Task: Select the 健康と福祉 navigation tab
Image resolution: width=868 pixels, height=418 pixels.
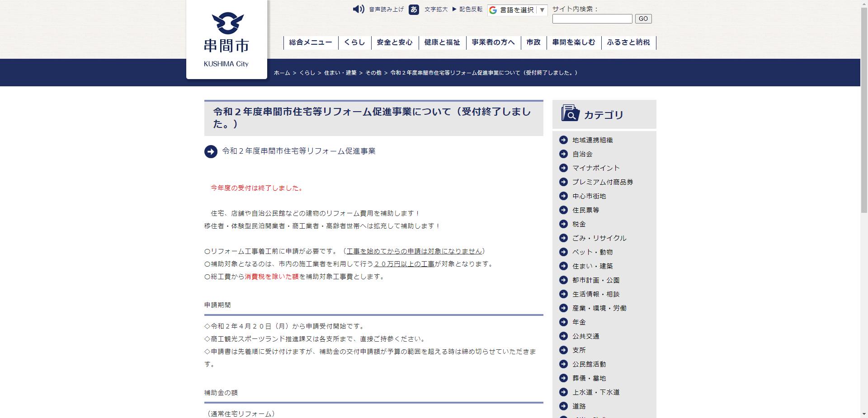Action: pos(442,42)
